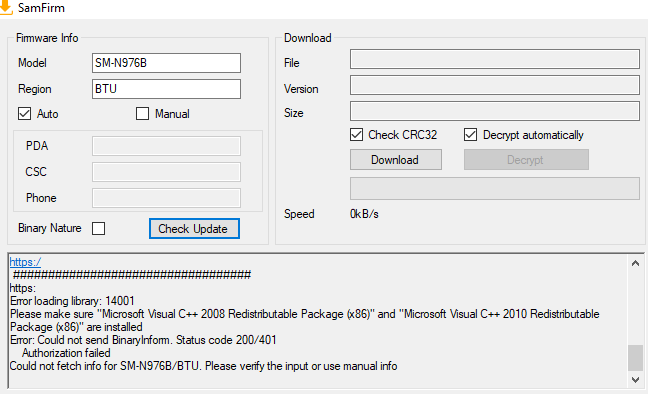Click the greyed-out Decrypt button
The width and height of the screenshot is (648, 394).
pyautogui.click(x=526, y=160)
